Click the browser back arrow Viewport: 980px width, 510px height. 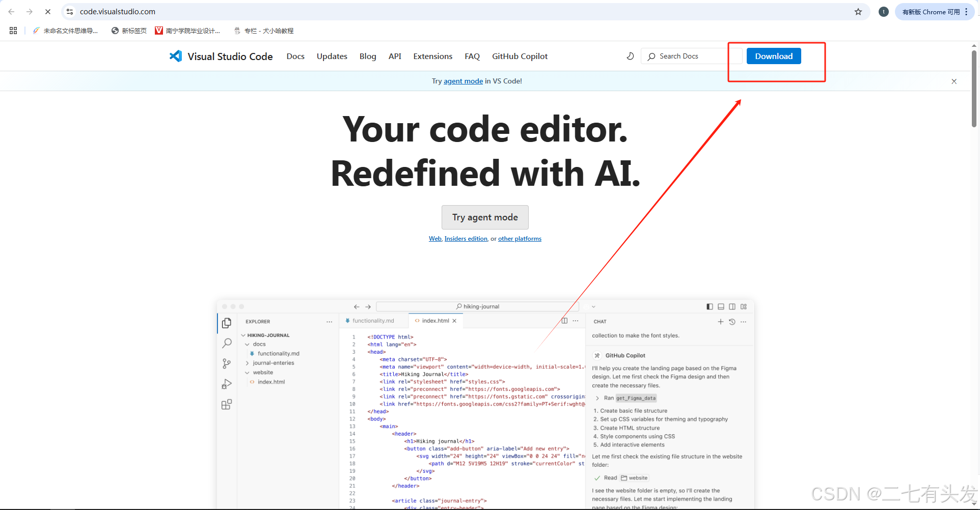[11, 12]
